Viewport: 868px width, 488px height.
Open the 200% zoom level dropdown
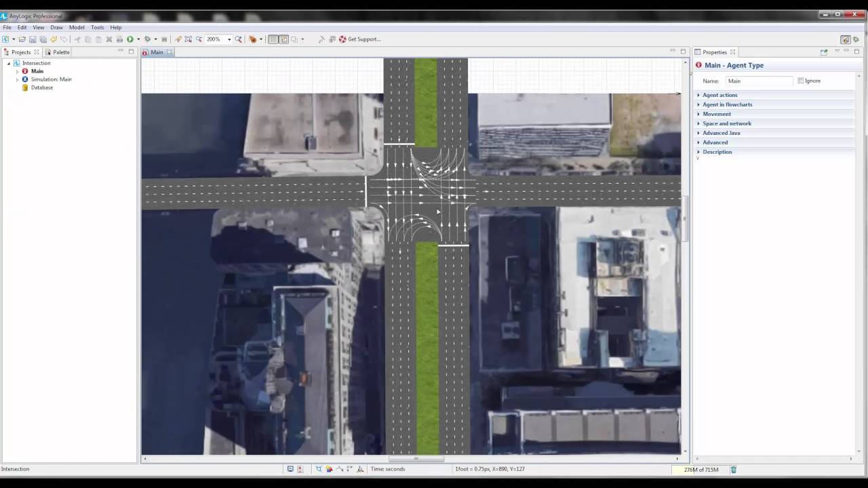point(229,39)
